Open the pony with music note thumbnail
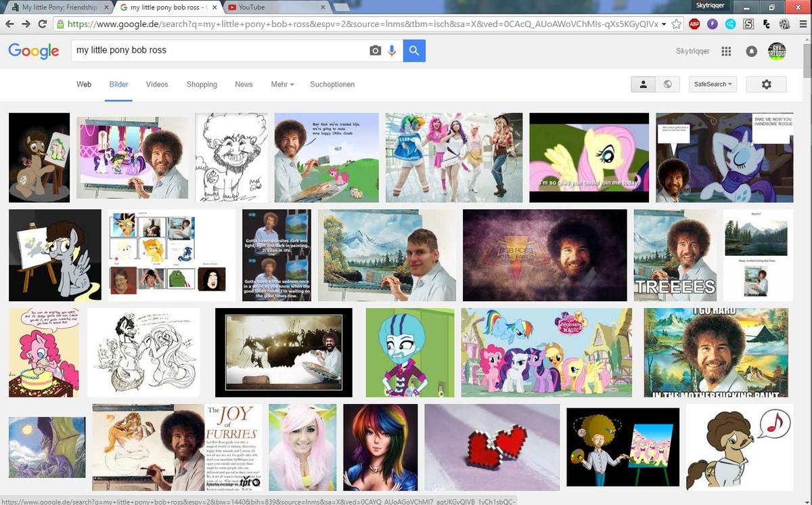Image resolution: width=812 pixels, height=505 pixels. tap(740, 447)
